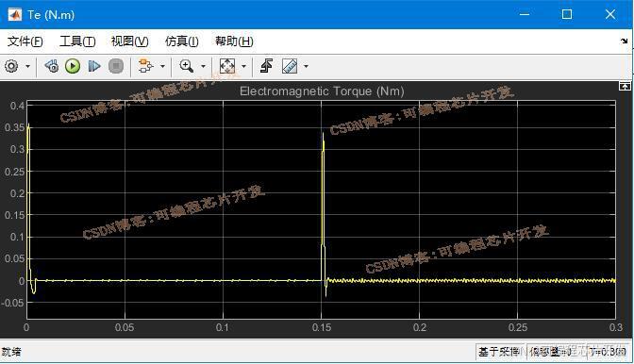Expand dropdown next to the block highlight icon
The height and width of the screenshot is (364, 634).
162,66
